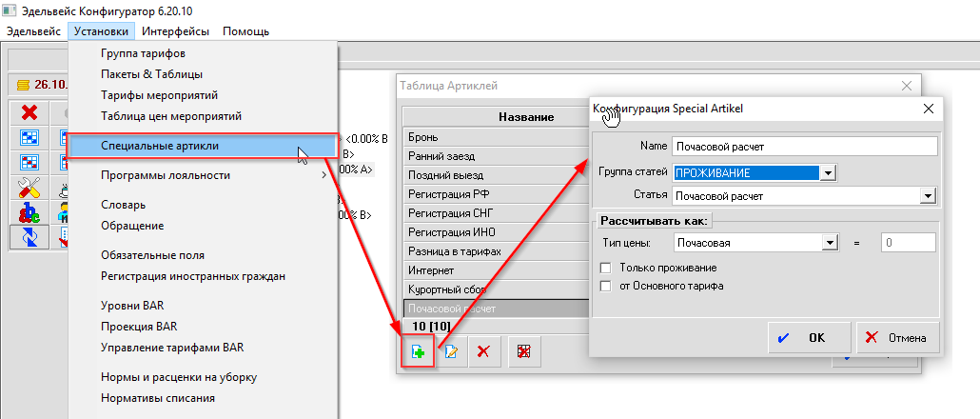Image resolution: width=980 pixels, height=419 pixels.
Task: Click the Отмена cancel button
Action: 898,337
